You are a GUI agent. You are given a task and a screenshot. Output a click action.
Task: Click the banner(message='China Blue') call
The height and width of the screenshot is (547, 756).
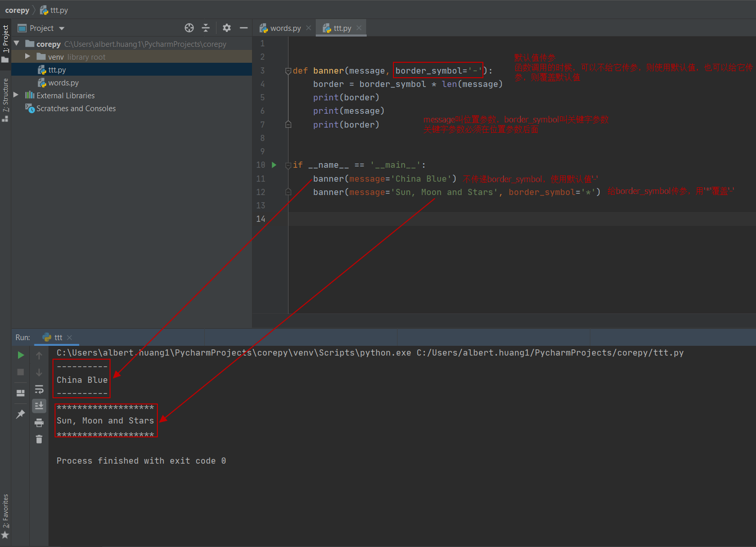click(385, 179)
